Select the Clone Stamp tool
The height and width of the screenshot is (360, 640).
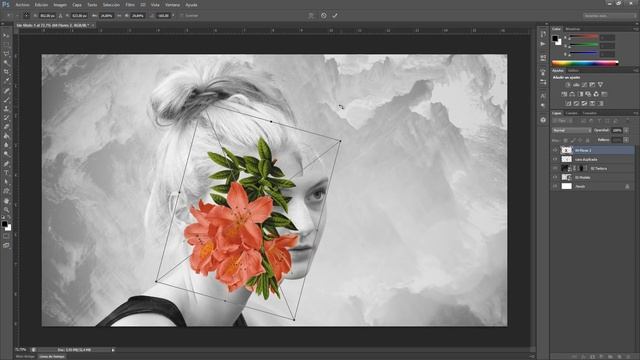[6, 109]
